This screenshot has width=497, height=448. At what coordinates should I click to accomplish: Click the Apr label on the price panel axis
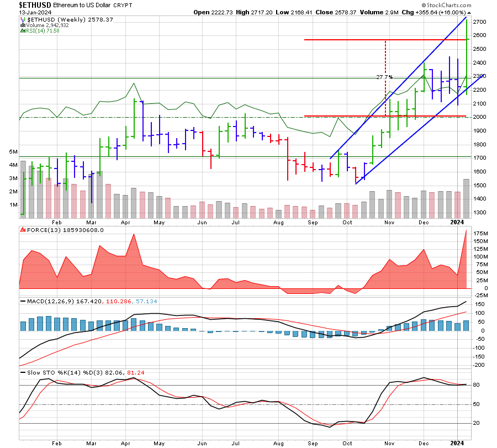coord(126,223)
